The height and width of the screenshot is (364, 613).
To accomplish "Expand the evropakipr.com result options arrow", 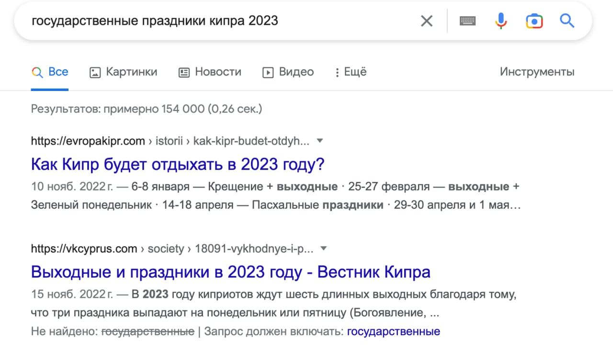I will tap(320, 141).
